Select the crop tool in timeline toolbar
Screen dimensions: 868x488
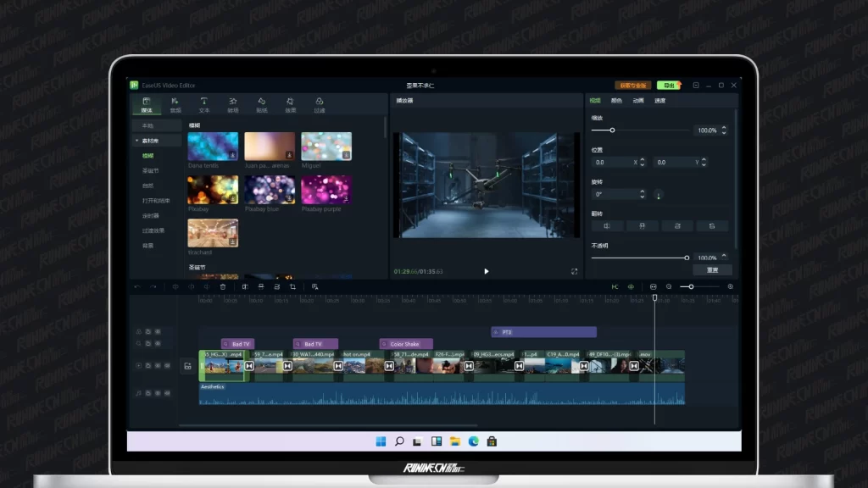point(292,286)
